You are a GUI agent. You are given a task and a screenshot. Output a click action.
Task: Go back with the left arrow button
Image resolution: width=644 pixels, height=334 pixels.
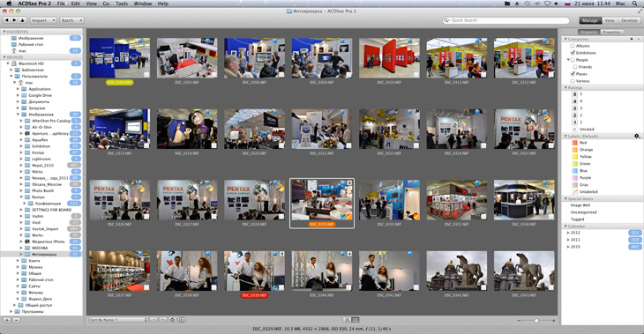click(x=6, y=20)
